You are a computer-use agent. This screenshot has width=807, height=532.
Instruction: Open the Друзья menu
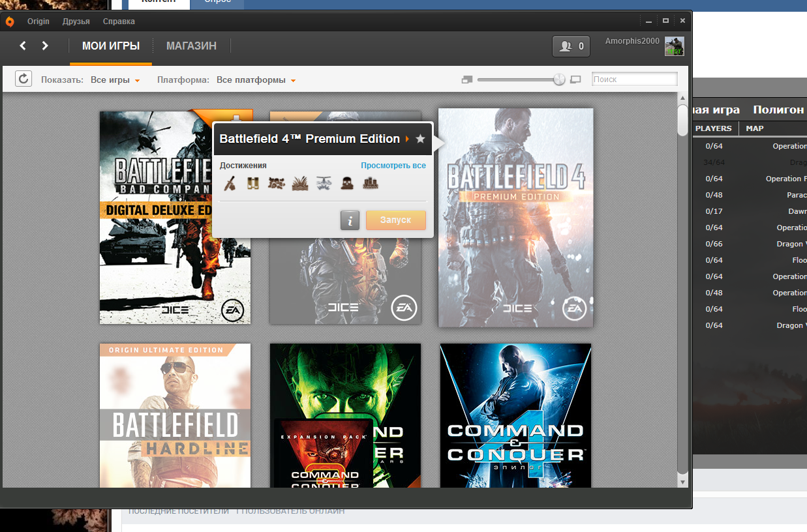click(x=76, y=22)
